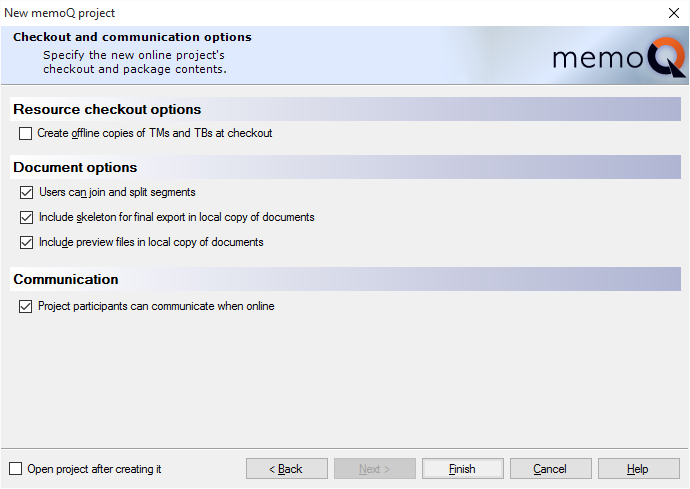The width and height of the screenshot is (690, 489).
Task: Uncheck Users can join and split segments
Action: pos(26,192)
